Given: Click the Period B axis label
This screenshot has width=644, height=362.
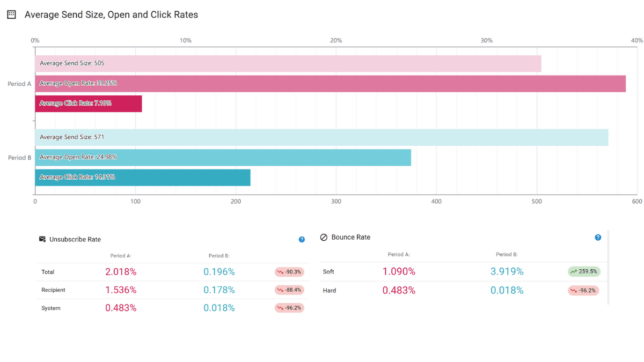Looking at the screenshot, I should (19, 158).
